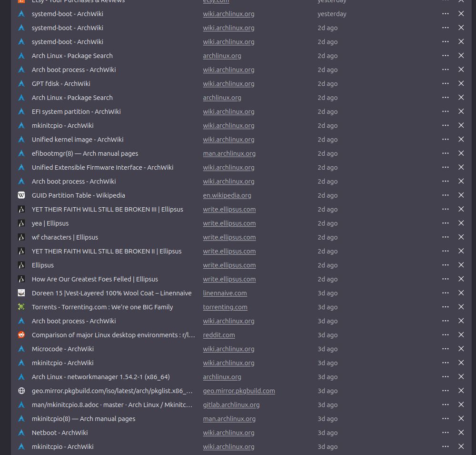Open more options for mkinitcpio(8) Arch manual pages
The height and width of the screenshot is (455, 476).
[446, 418]
